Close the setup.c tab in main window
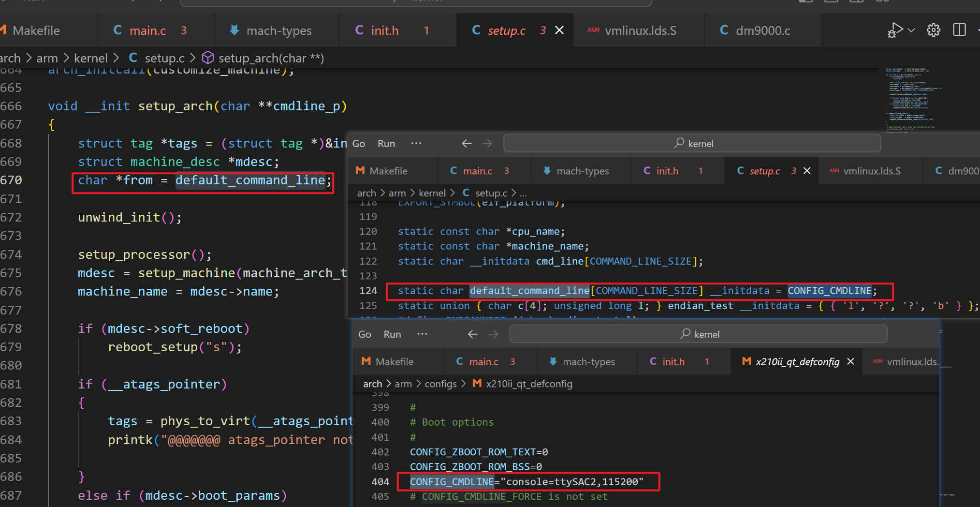 [x=559, y=30]
